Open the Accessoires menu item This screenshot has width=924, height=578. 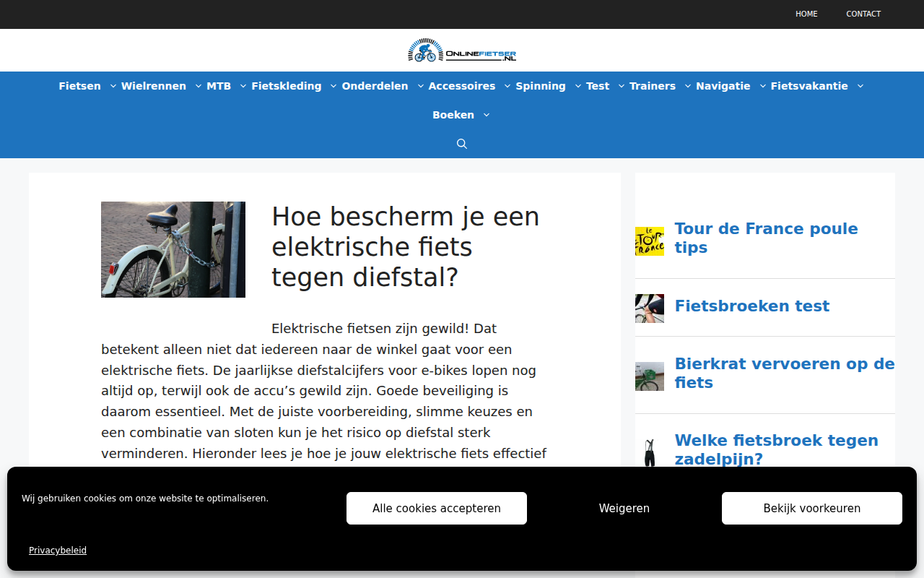(x=462, y=86)
